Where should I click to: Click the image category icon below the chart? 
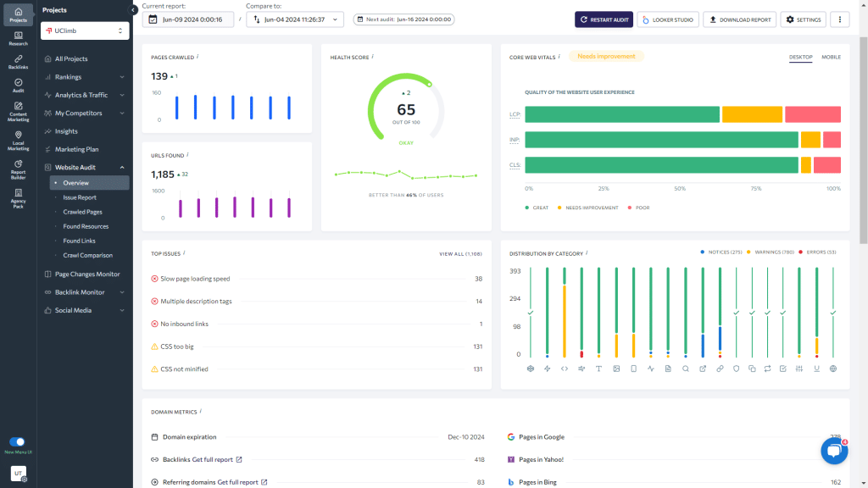[x=617, y=368]
